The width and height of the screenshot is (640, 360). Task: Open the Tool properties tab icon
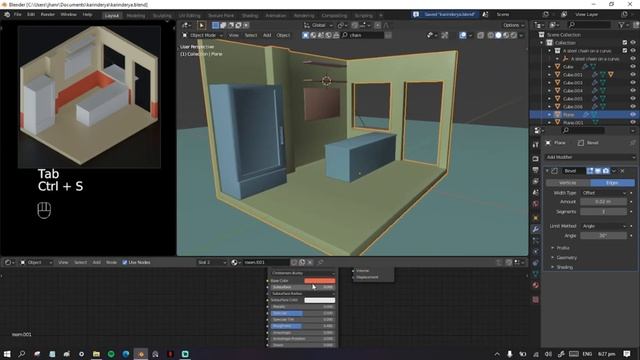click(x=536, y=145)
